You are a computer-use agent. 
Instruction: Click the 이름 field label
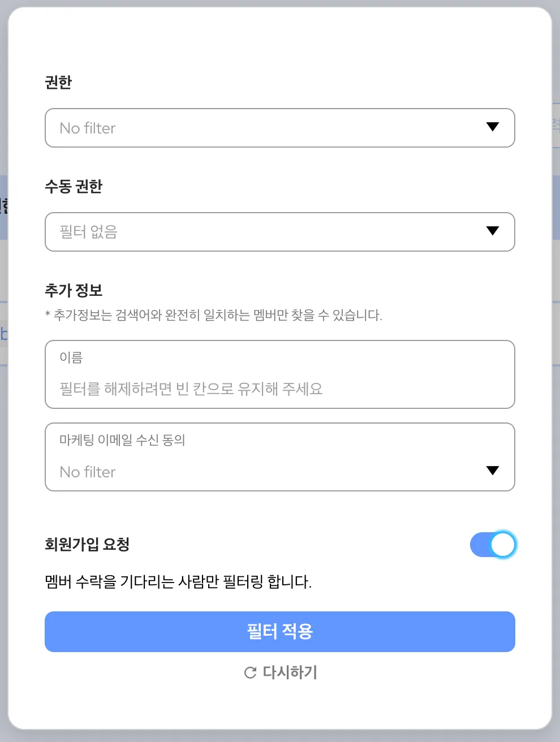71,357
